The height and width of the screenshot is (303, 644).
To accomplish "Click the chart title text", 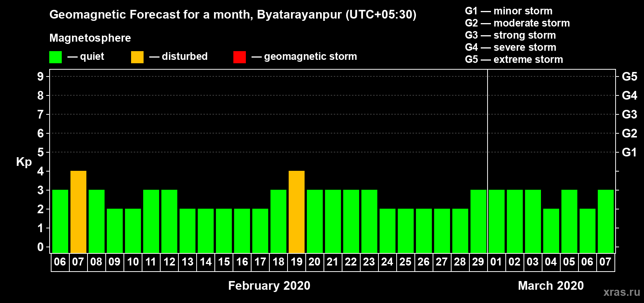I will pyautogui.click(x=233, y=15).
